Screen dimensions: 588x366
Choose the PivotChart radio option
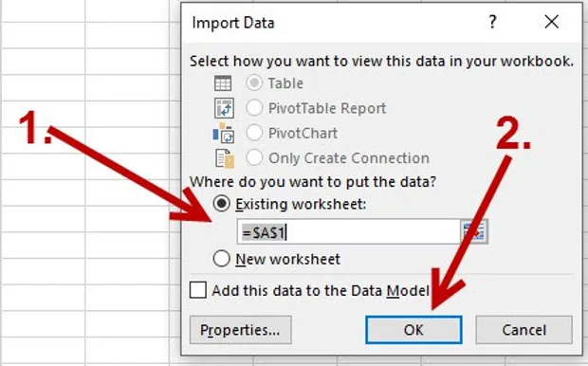254,133
